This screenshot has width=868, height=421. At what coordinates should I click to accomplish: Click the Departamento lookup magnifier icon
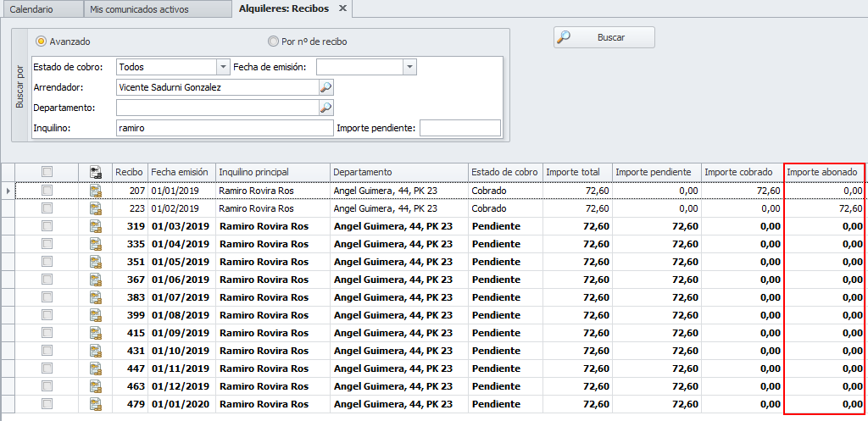coord(325,108)
